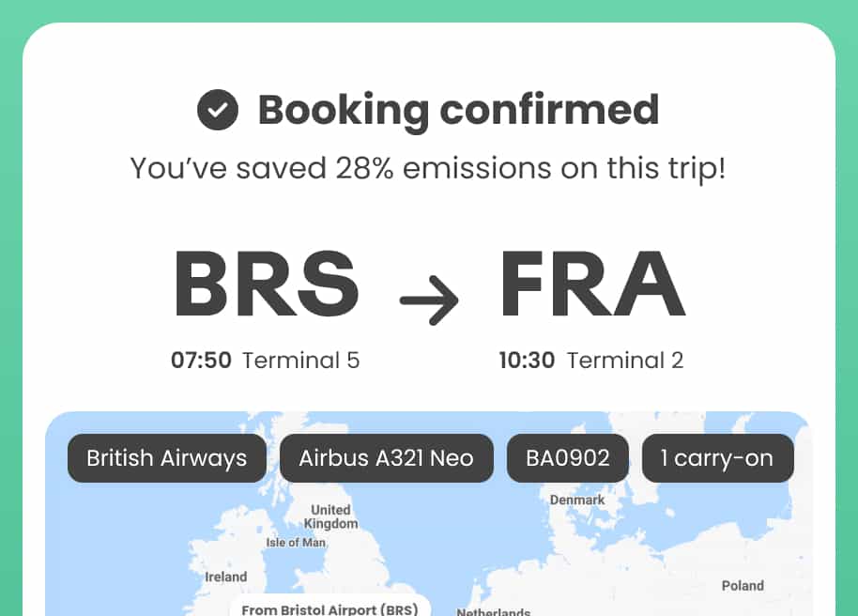Image resolution: width=858 pixels, height=616 pixels.
Task: Click the saved 28% emissions link
Action: click(x=429, y=168)
